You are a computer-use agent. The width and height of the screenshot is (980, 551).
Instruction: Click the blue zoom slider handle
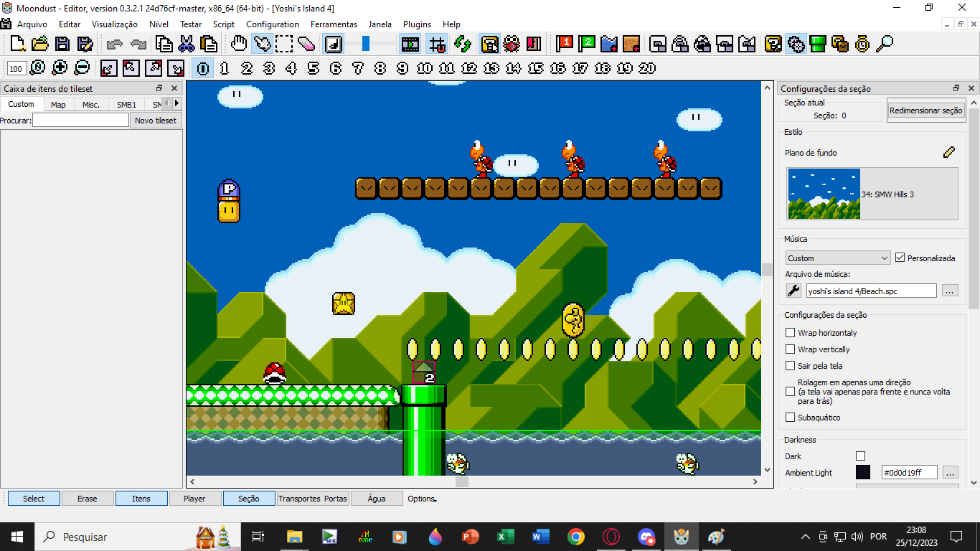coord(366,44)
